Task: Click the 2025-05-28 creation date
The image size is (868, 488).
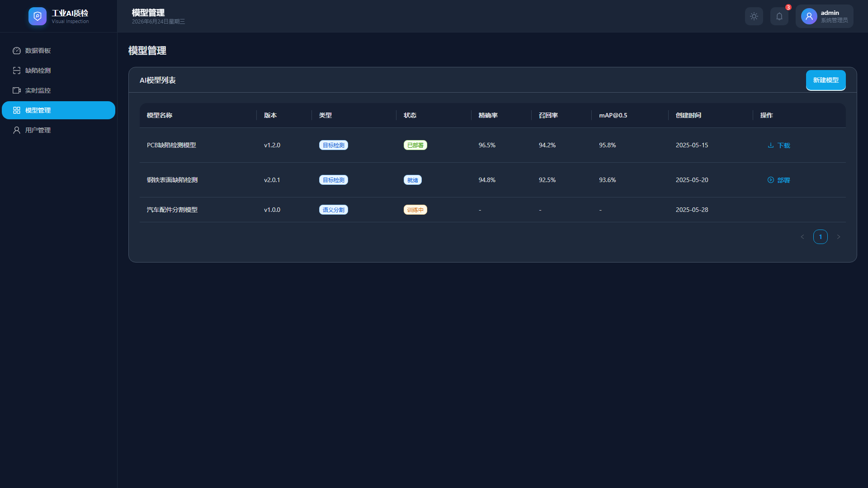Action: click(692, 210)
